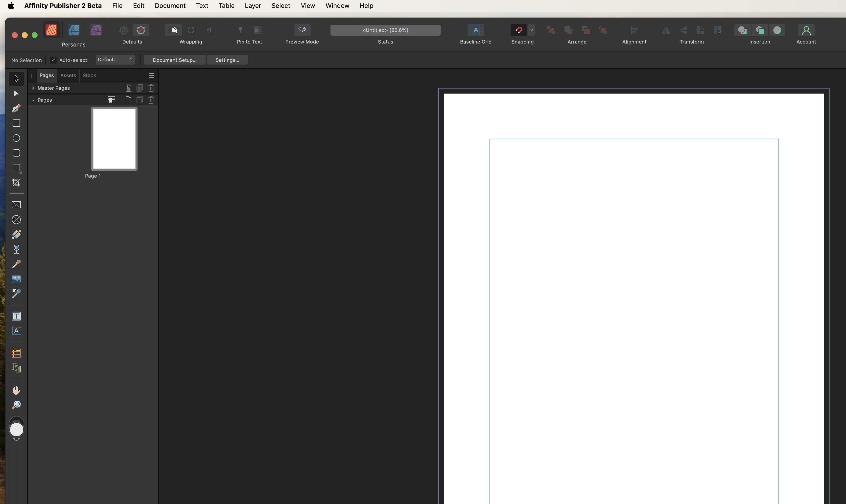The height and width of the screenshot is (504, 846).
Task: Select the Pen tool
Action: point(16,108)
